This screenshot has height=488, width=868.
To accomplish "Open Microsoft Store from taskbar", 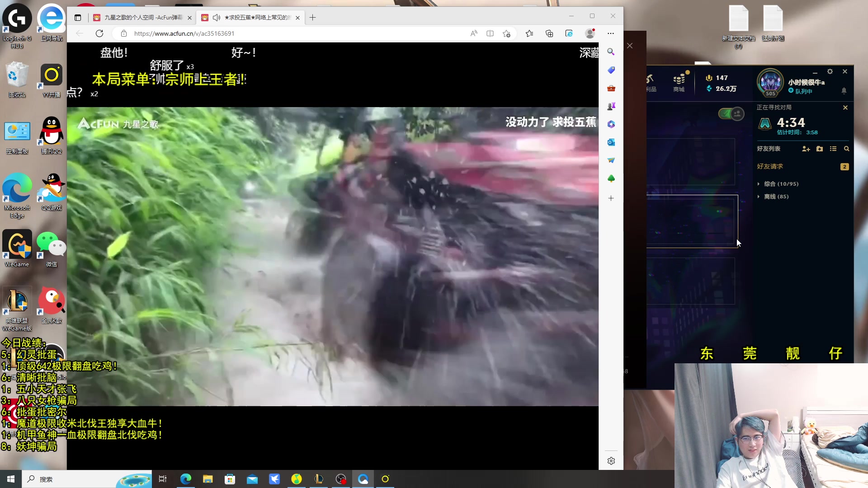I will (230, 479).
